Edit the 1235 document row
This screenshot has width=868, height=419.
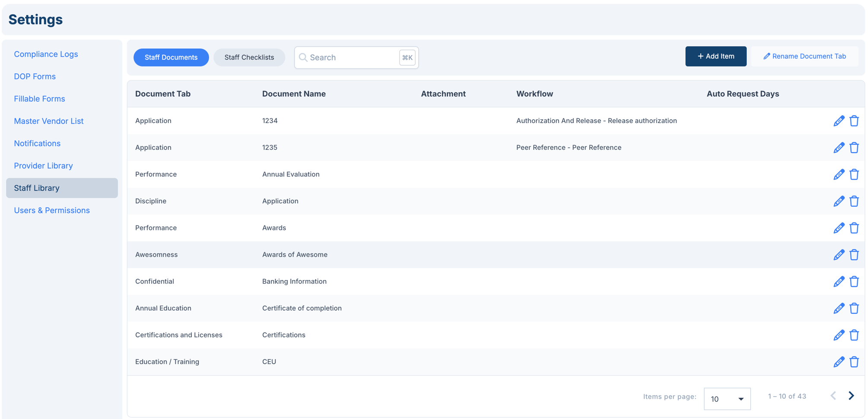[839, 148]
